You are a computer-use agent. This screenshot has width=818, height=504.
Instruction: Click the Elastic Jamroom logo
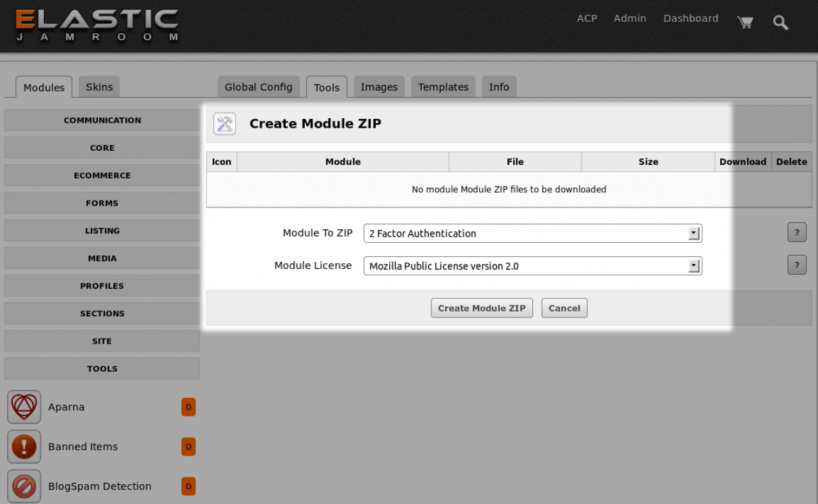click(97, 26)
